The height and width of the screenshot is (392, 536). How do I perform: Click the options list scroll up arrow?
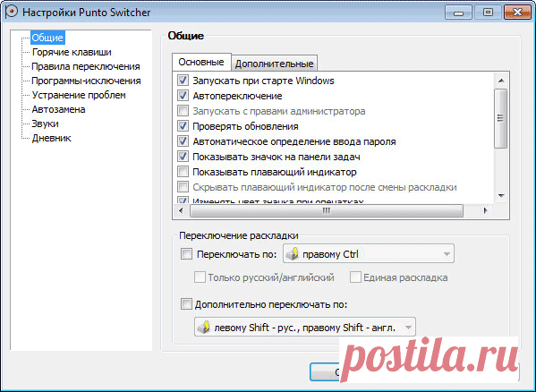point(501,81)
